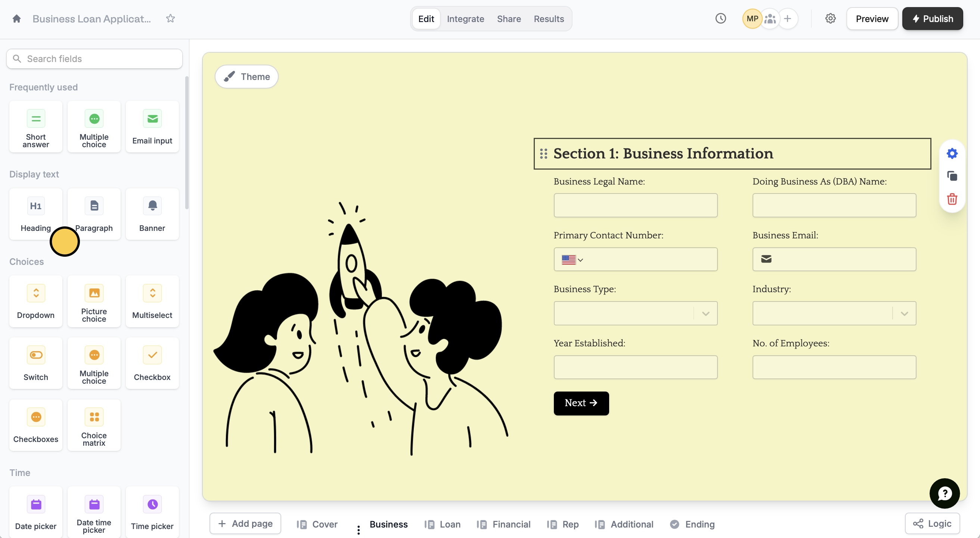
Task: Open the Theme customizer
Action: click(246, 77)
